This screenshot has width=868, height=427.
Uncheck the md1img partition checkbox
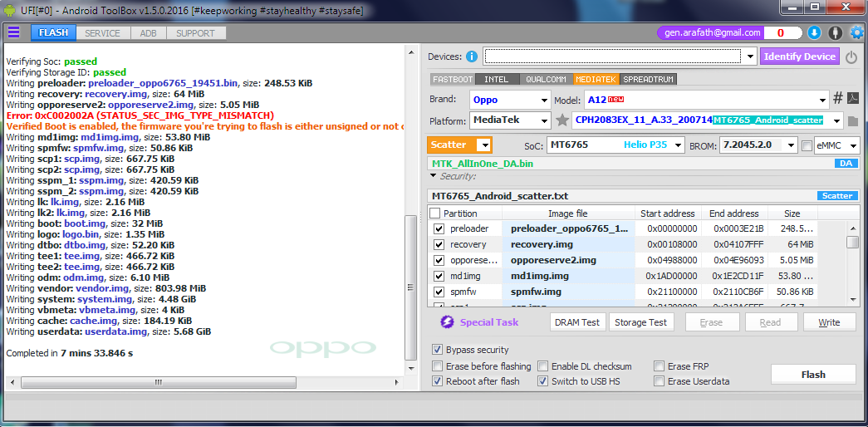pyautogui.click(x=439, y=276)
